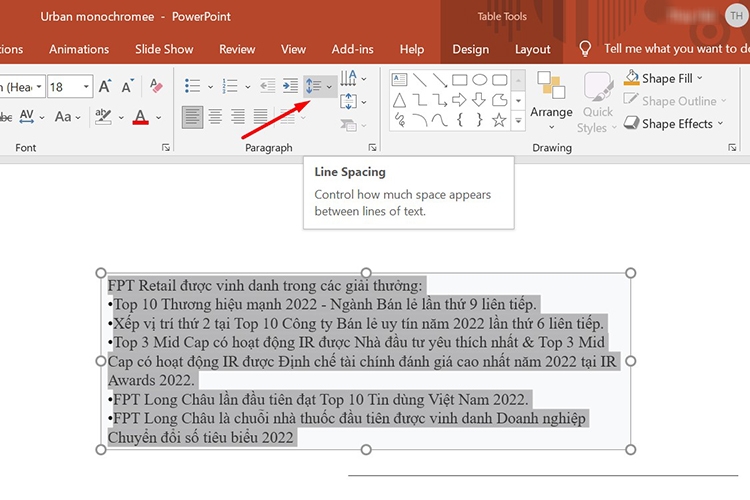
Task: Select the Rectangle shape
Action: click(x=460, y=79)
